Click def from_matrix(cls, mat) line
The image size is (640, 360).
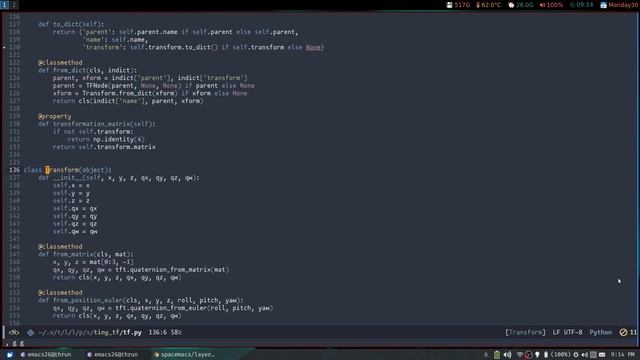pos(86,254)
